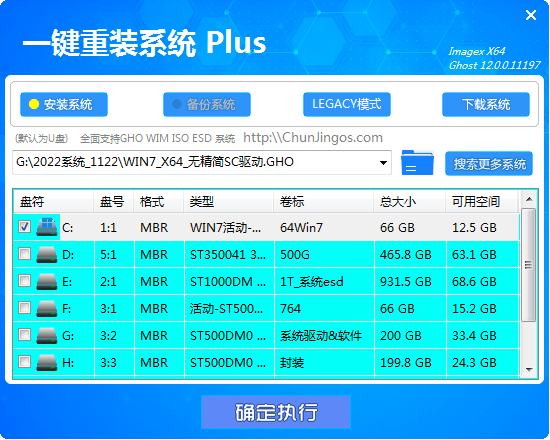Sort by 可用空间 column header
The image size is (550, 440).
(x=482, y=202)
